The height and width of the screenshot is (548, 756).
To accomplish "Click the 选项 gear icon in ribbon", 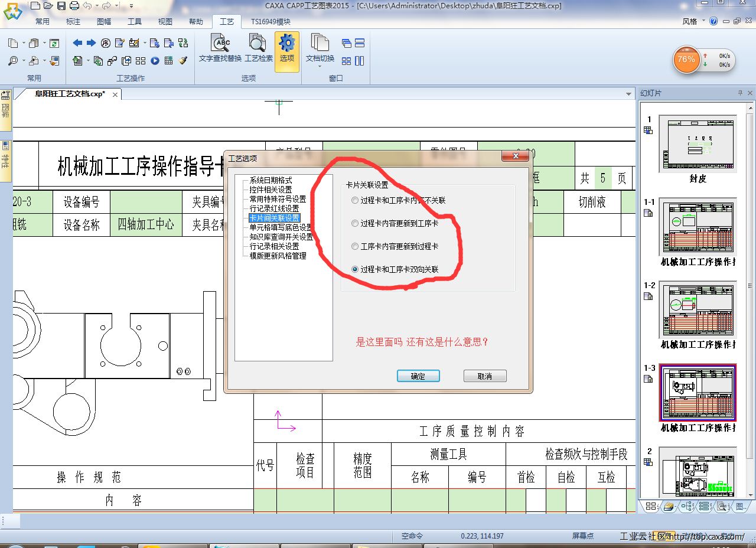I will (x=287, y=47).
